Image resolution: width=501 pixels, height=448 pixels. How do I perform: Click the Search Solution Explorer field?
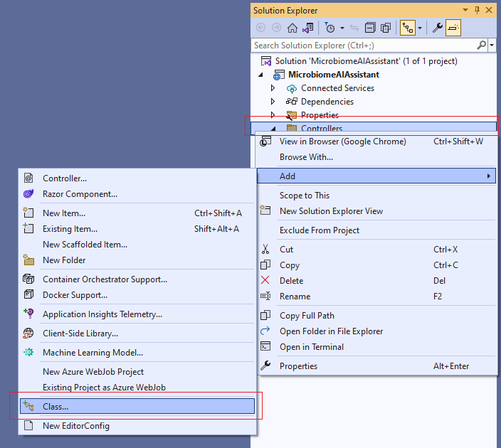point(364,46)
